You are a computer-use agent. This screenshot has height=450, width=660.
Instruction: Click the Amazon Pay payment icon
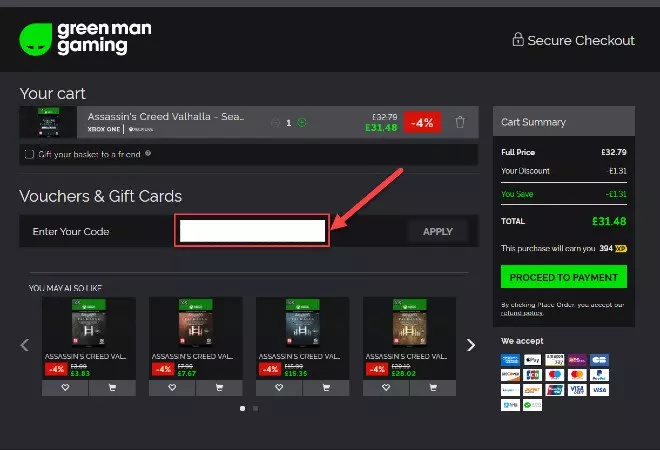(555, 360)
